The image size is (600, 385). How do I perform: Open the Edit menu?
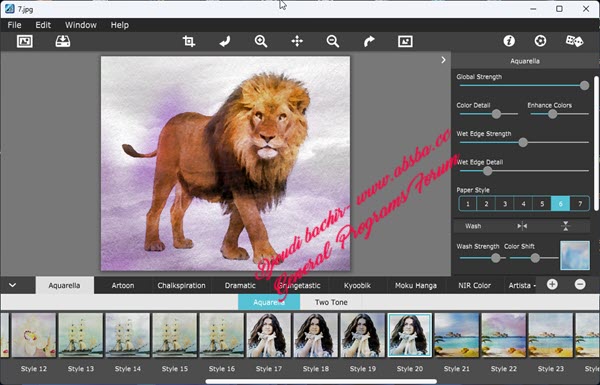coord(43,25)
